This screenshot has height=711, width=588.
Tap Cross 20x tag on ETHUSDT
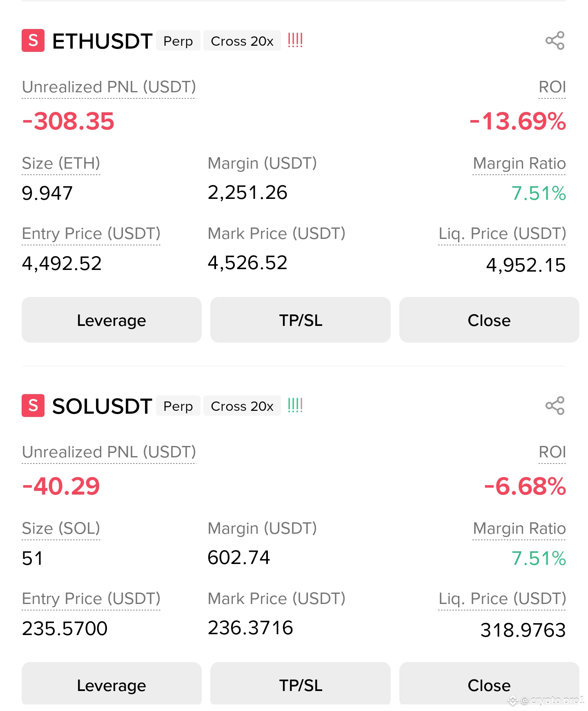pyautogui.click(x=242, y=41)
